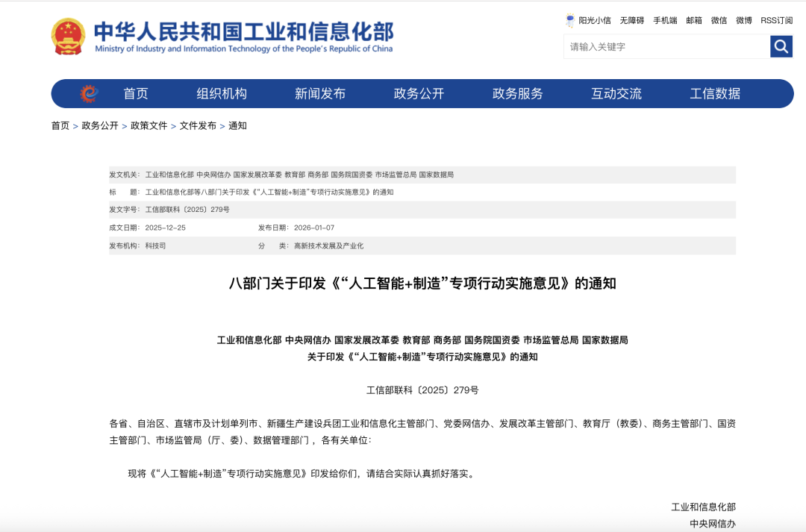Screen dimensions: 806x532
Task: Go to 政策文件 in the breadcrumb
Action: click(149, 126)
